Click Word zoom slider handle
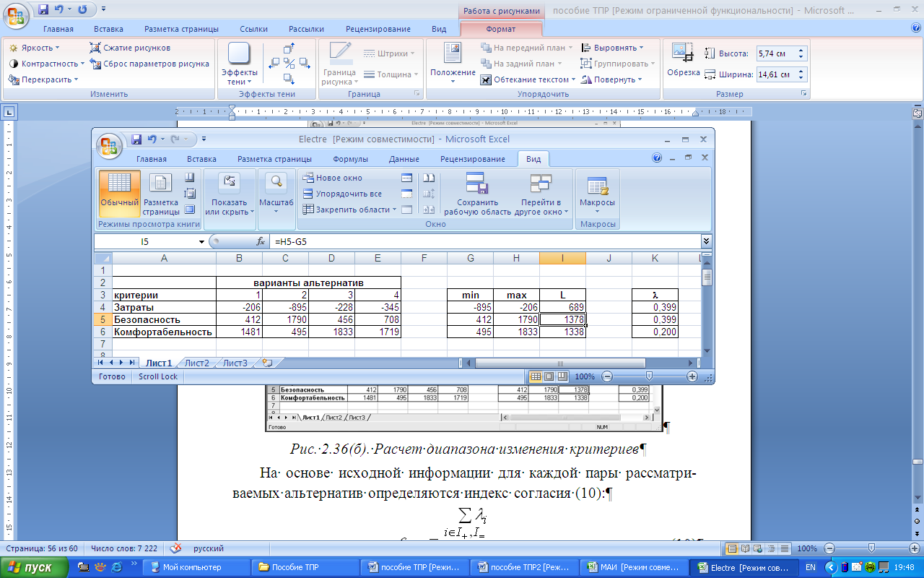Viewport: 924px width, 578px height. pos(872,548)
